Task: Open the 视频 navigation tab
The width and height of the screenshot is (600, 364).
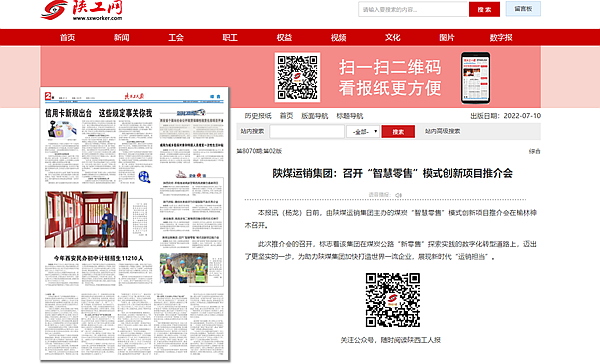Action: [339, 38]
